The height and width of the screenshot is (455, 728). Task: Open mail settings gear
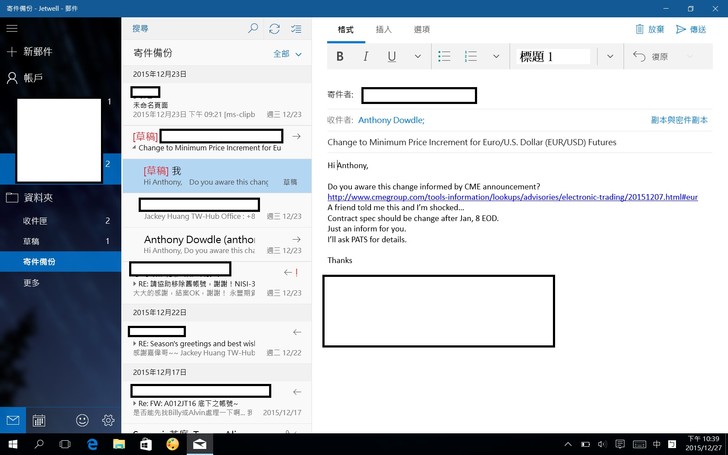tap(108, 420)
